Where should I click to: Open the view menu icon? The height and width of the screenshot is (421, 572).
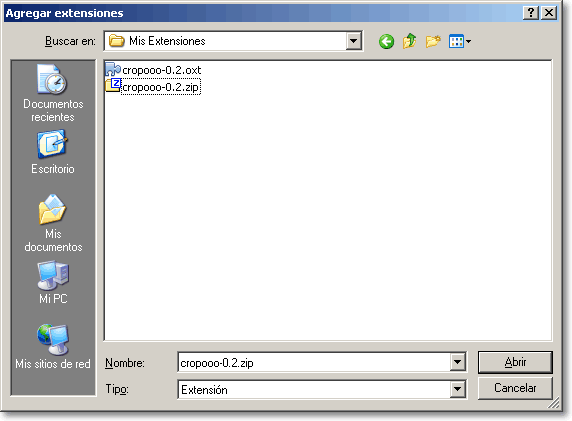460,41
